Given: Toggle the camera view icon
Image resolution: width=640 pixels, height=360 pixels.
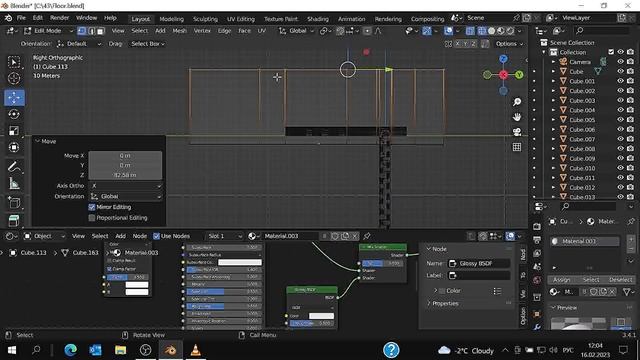Looking at the screenshot, I should [517, 132].
